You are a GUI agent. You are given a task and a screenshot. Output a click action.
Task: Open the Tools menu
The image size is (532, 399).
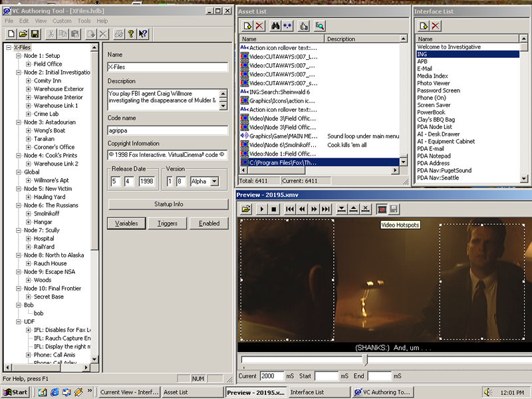click(84, 21)
